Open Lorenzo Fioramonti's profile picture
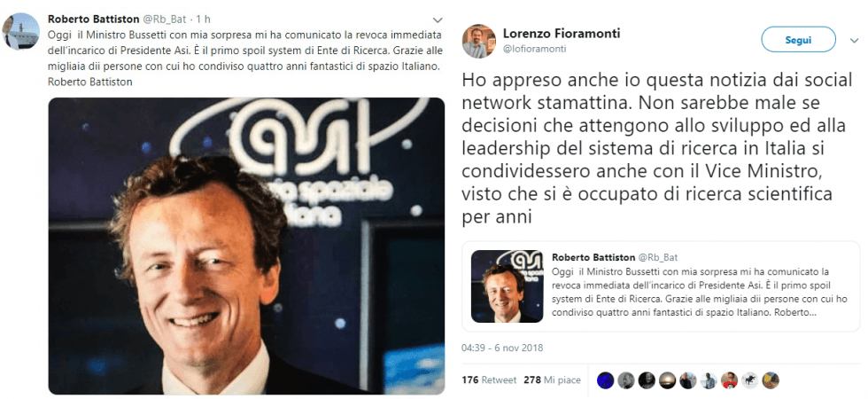The width and height of the screenshot is (868, 399). pos(479,41)
